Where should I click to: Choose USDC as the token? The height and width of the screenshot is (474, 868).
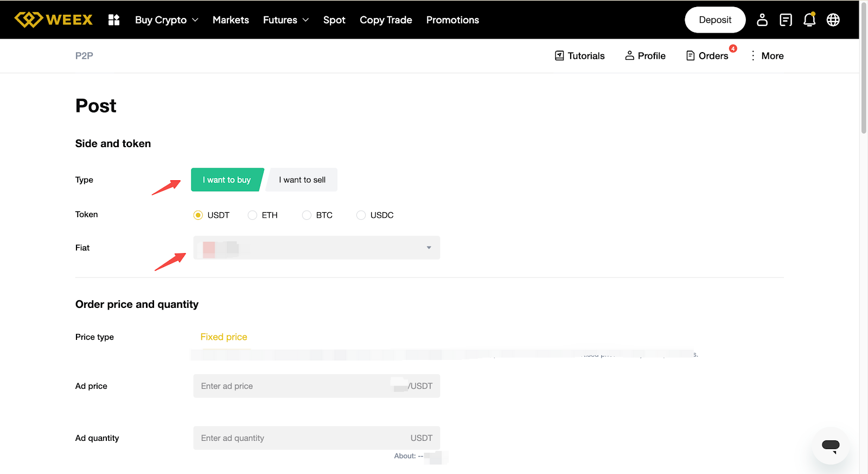point(361,215)
